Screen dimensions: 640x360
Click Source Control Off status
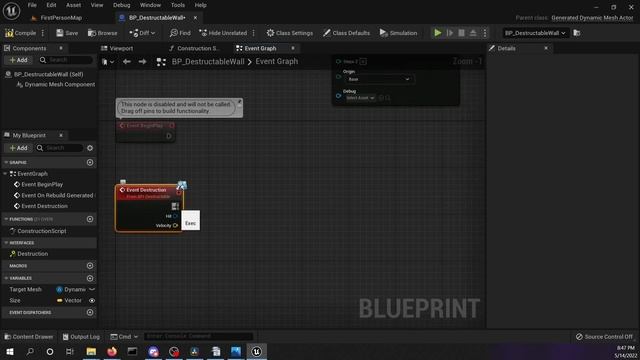point(604,337)
